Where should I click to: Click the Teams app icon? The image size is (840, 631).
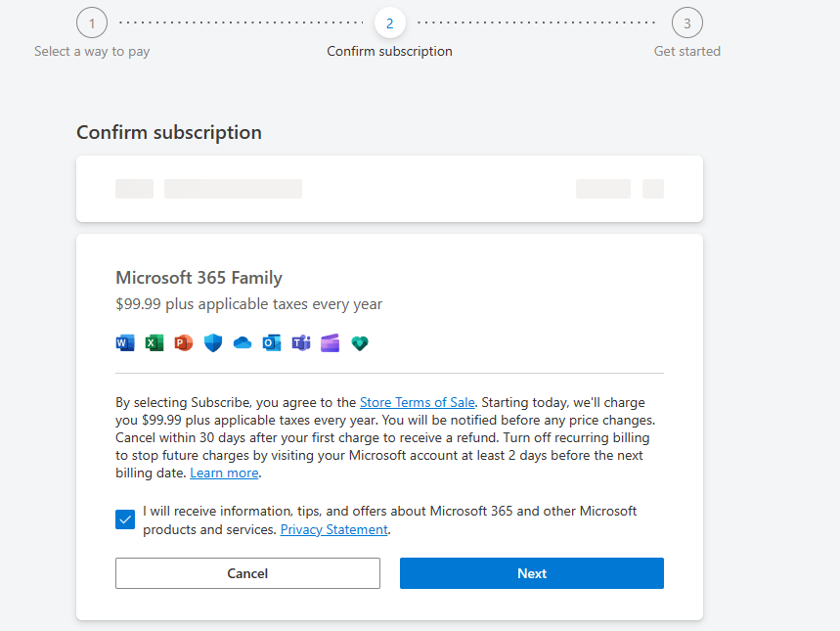301,342
